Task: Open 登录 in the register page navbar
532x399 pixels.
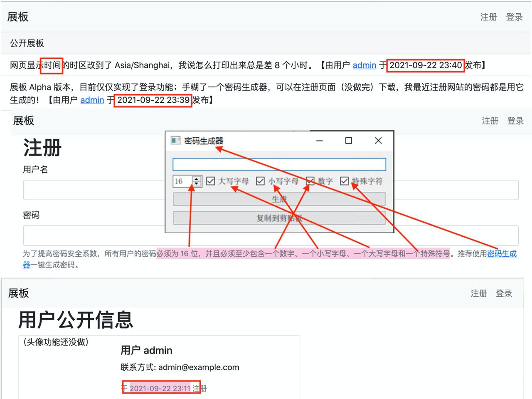Action: coord(515,121)
